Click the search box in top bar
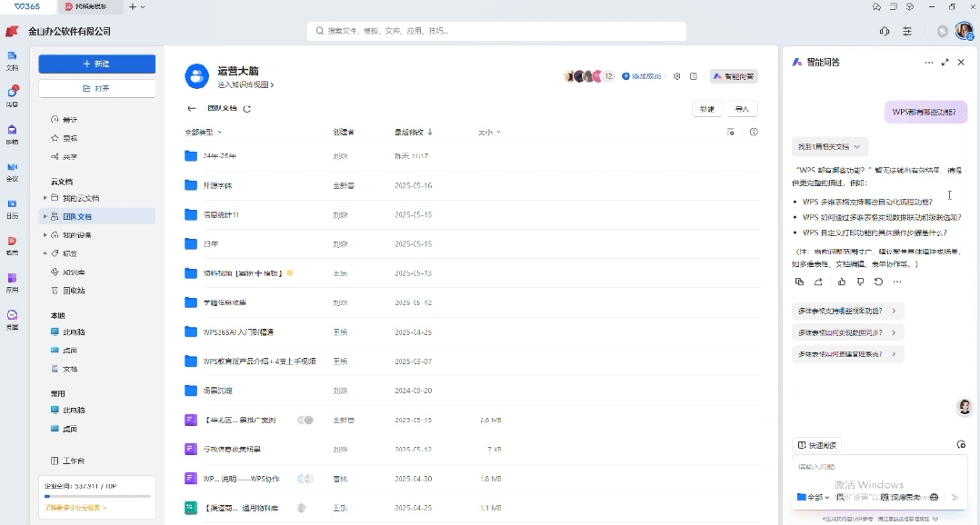Screen dimensions: 980x525 496,31
